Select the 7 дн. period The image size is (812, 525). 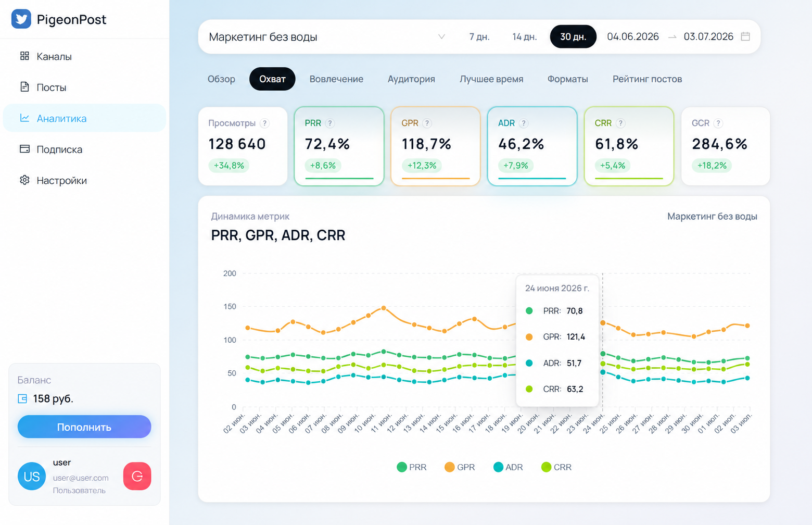479,36
